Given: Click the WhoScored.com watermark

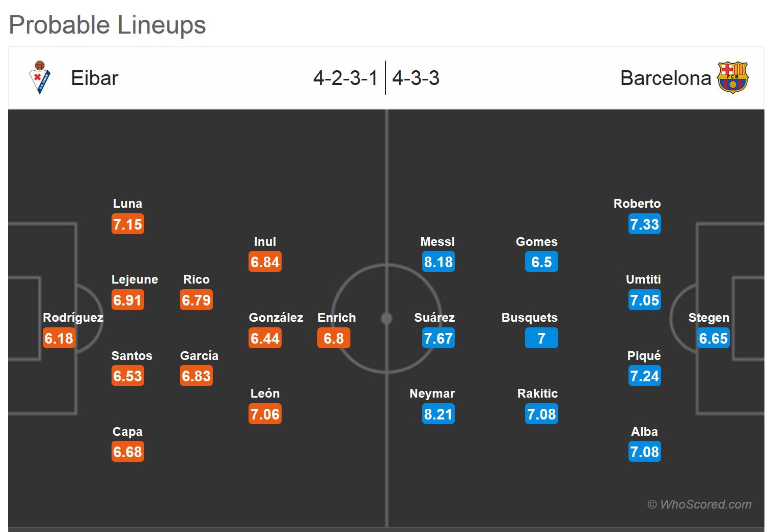Looking at the screenshot, I should (699, 505).
